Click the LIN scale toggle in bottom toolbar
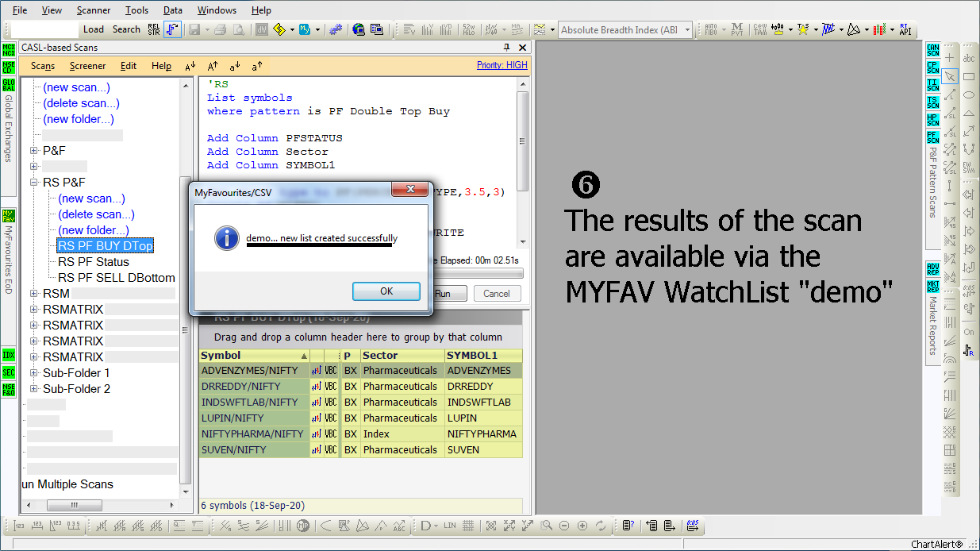Screen dimensions: 980x551 pos(450,526)
